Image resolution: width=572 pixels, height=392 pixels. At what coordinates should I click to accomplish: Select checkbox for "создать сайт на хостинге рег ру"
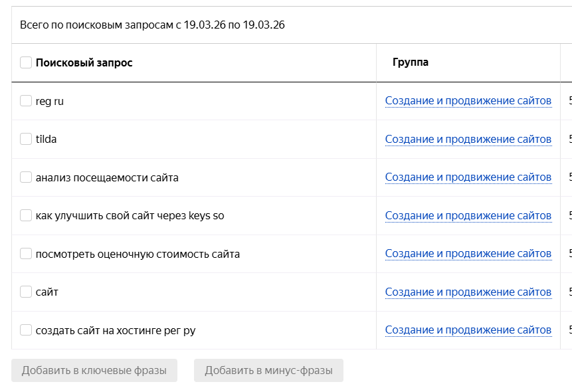coord(26,330)
